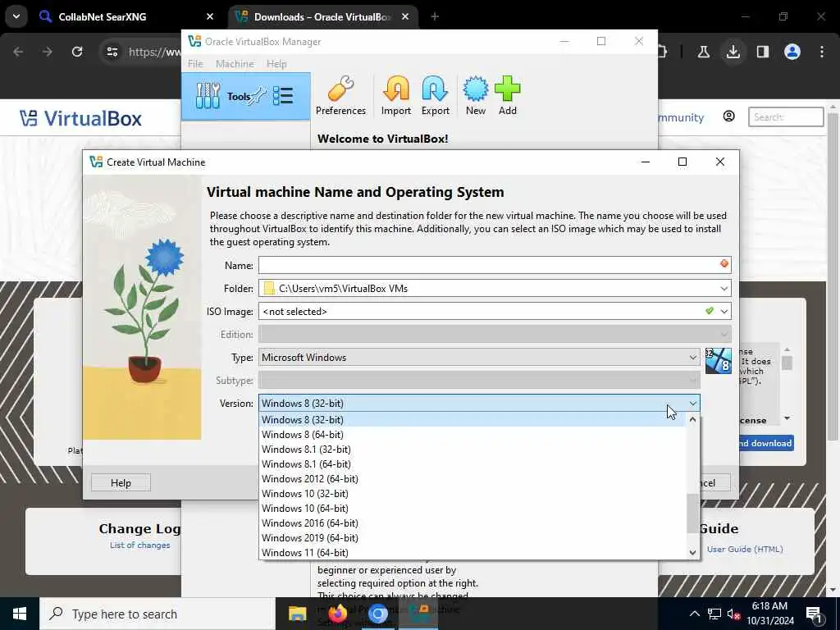This screenshot has width=840, height=630.
Task: Click Chrome back navigation arrow
Action: 18,52
